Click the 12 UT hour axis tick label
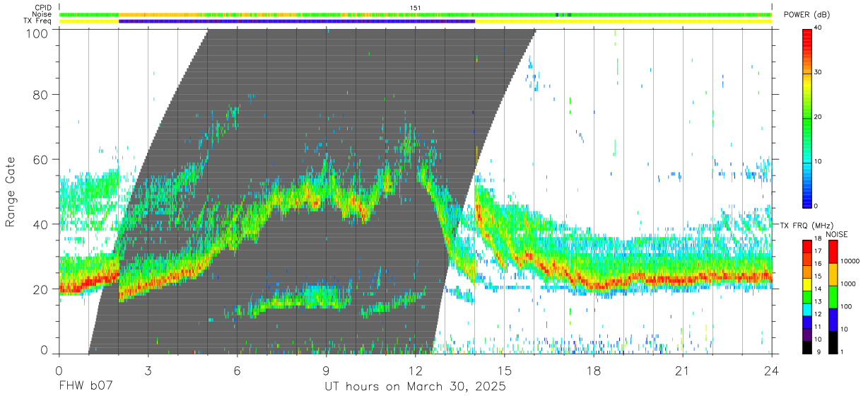Image resolution: width=868 pixels, height=401 pixels. 416,371
